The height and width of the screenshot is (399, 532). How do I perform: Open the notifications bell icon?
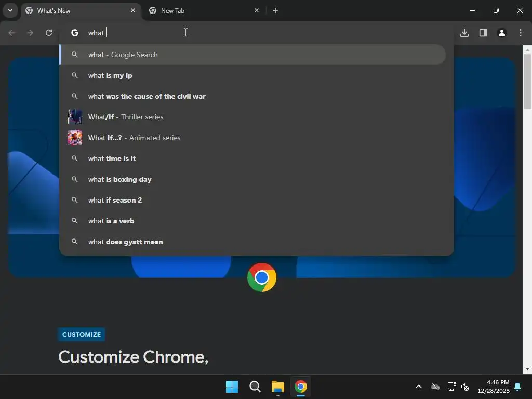[518, 387]
